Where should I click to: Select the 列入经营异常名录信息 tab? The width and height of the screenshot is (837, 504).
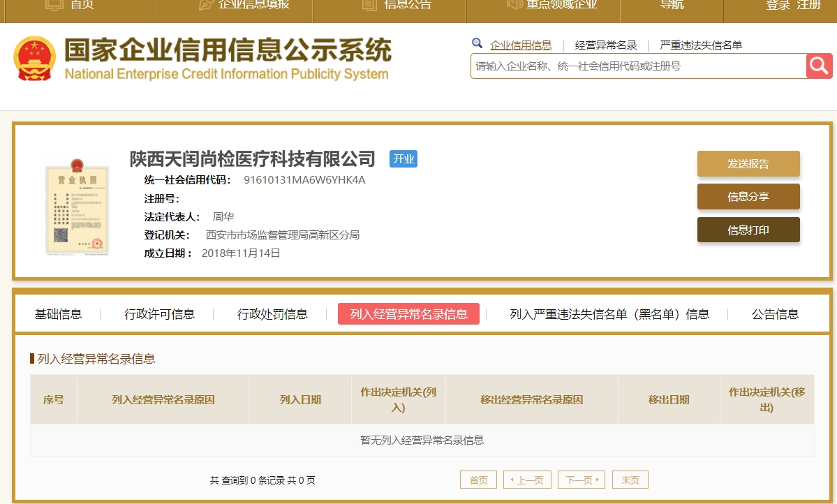(408, 314)
